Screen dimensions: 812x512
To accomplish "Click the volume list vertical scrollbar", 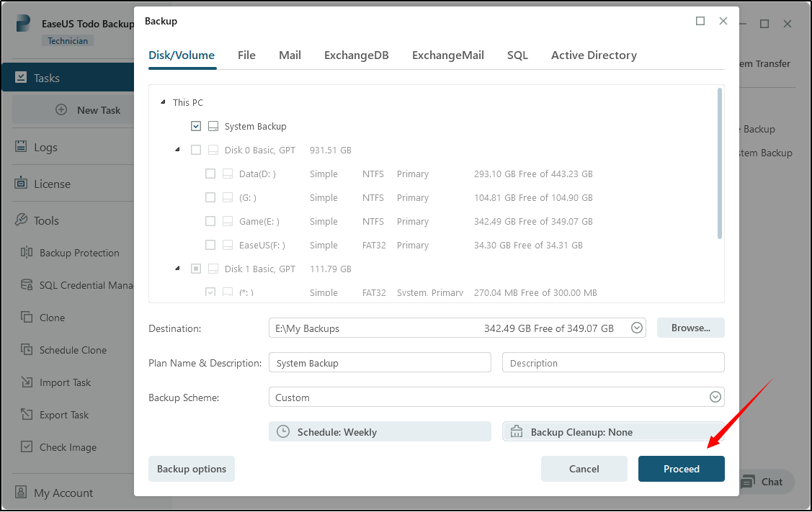I will pos(719,163).
